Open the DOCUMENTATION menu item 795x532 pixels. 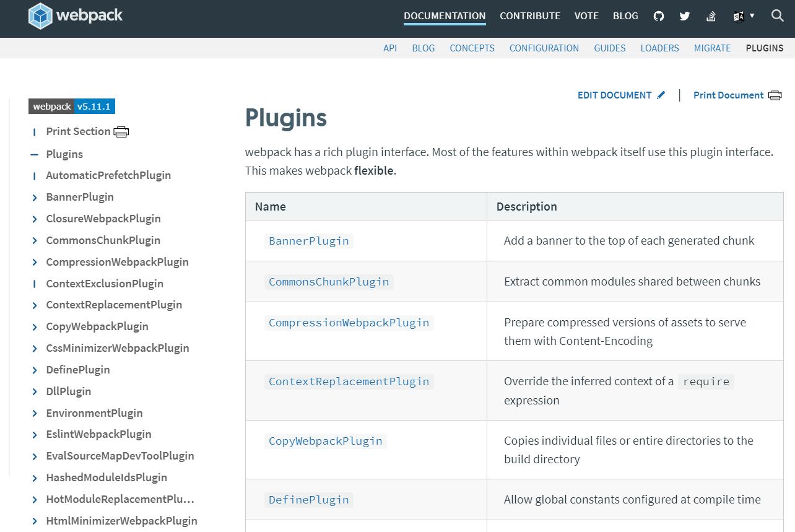[x=445, y=16]
